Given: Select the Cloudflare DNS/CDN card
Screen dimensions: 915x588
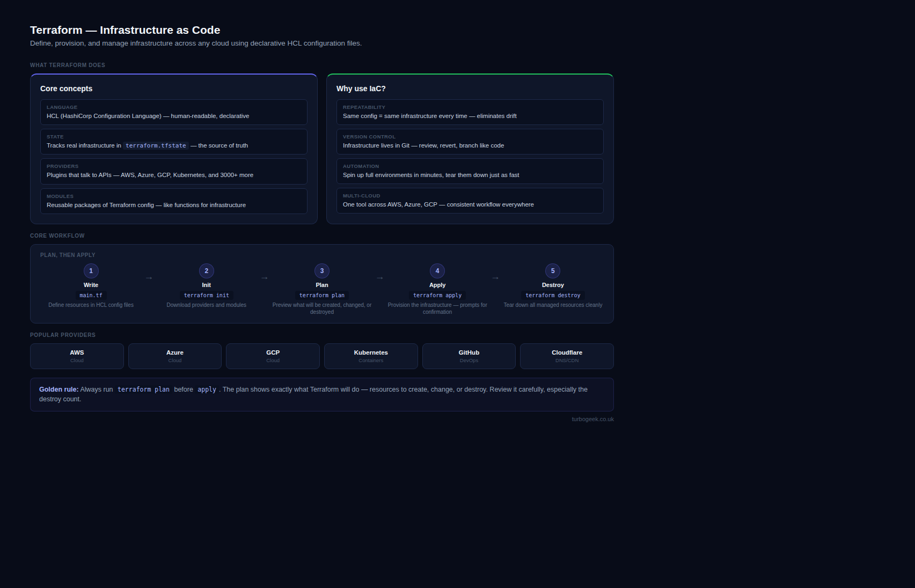Looking at the screenshot, I should [567, 356].
